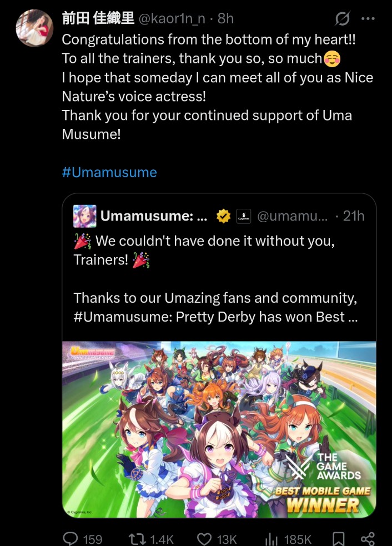The height and width of the screenshot is (546, 392).
Task: View post analytics bar chart icon
Action: point(271,539)
